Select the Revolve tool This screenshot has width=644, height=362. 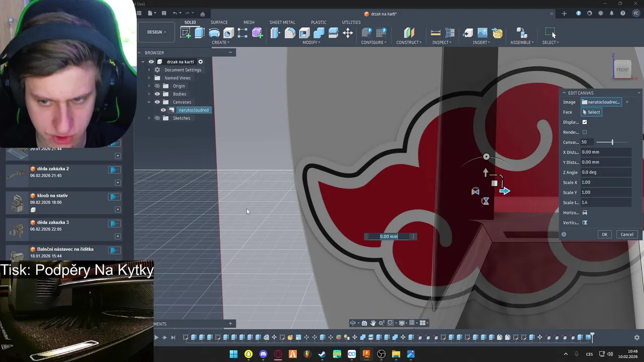point(214,33)
